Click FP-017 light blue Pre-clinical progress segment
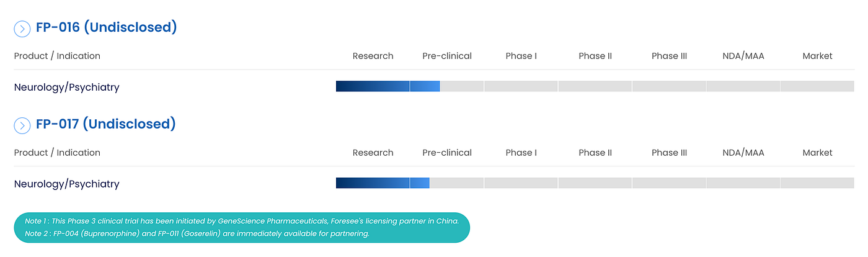Image resolution: width=868 pixels, height=257 pixels. pos(420,183)
